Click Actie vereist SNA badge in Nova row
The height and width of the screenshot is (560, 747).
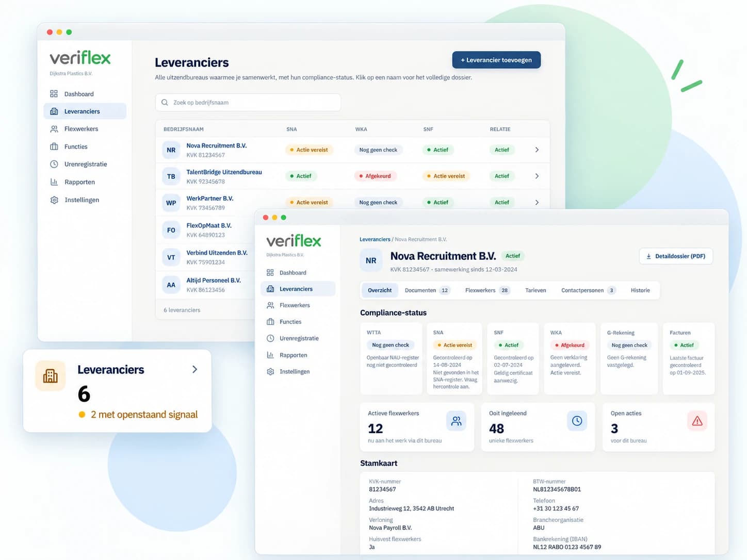[309, 150]
